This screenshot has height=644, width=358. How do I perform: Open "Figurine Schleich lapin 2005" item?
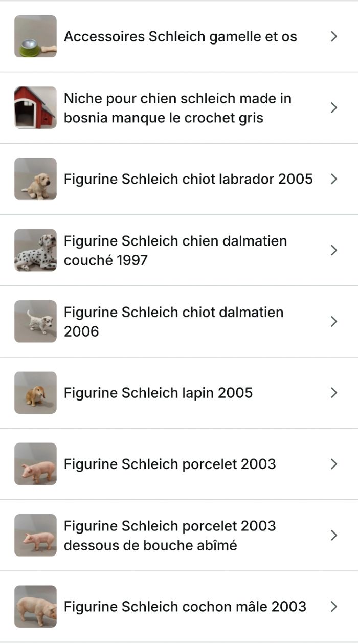pyautogui.click(x=158, y=393)
